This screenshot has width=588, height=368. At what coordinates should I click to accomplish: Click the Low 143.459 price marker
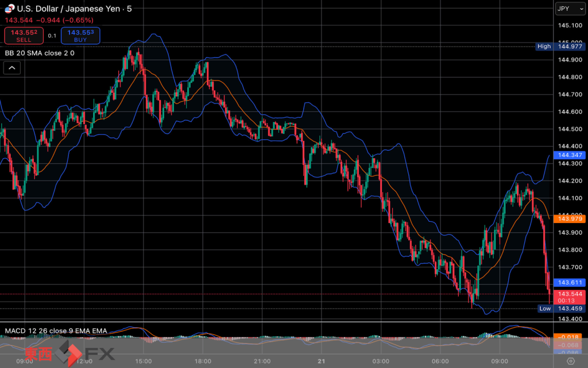click(561, 309)
